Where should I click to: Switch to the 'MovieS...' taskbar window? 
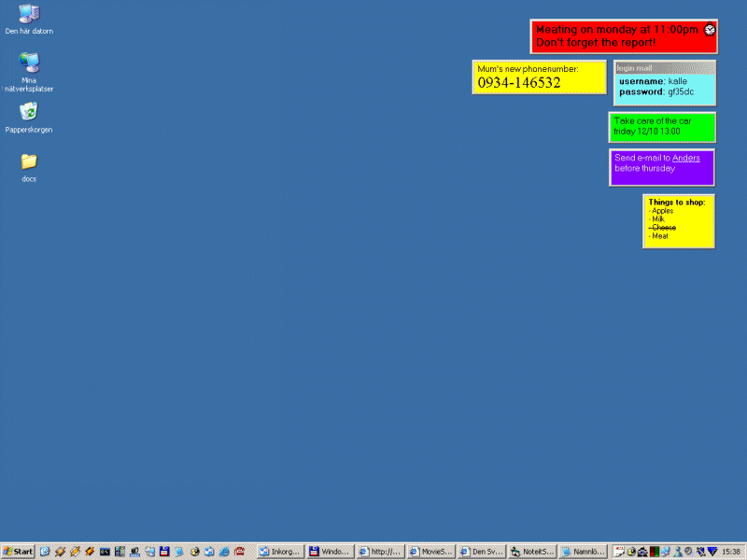click(x=432, y=552)
